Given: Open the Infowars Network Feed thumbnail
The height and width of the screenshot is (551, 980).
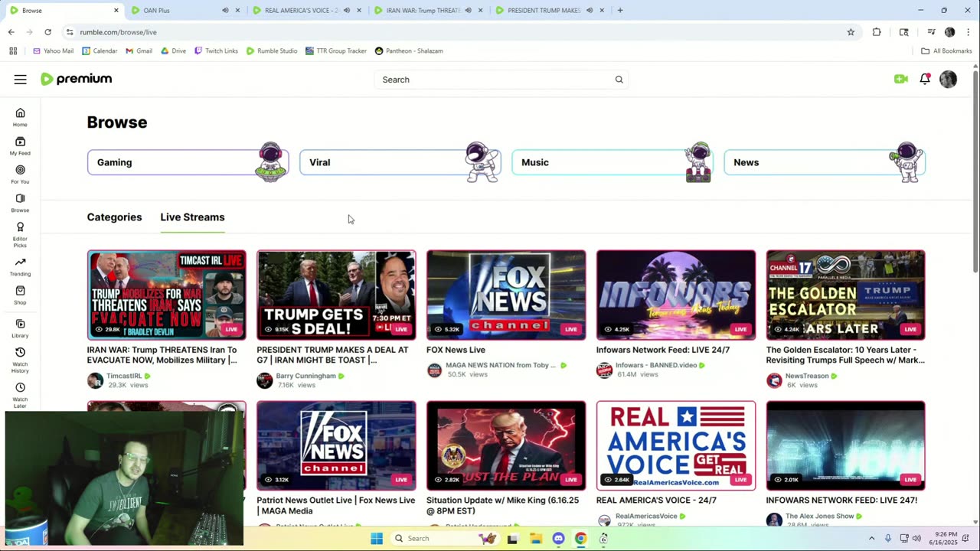Looking at the screenshot, I should point(676,295).
